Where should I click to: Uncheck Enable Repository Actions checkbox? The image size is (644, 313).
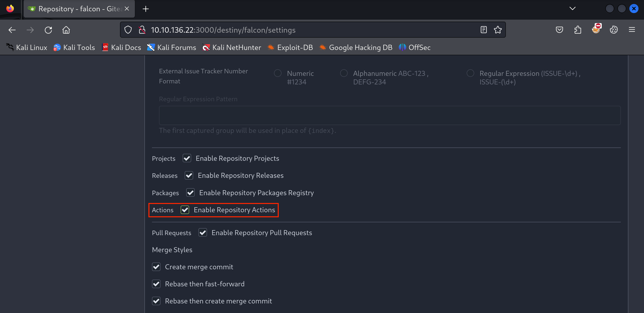185,210
